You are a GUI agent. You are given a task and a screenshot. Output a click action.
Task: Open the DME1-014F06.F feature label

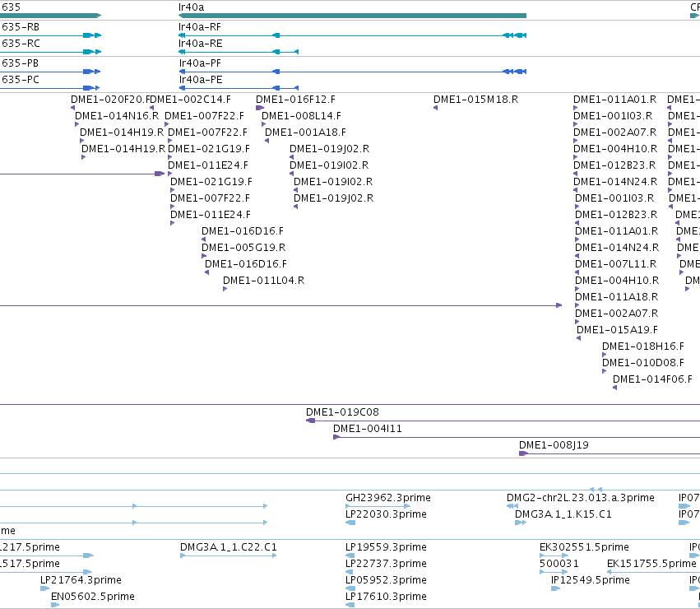(x=652, y=379)
